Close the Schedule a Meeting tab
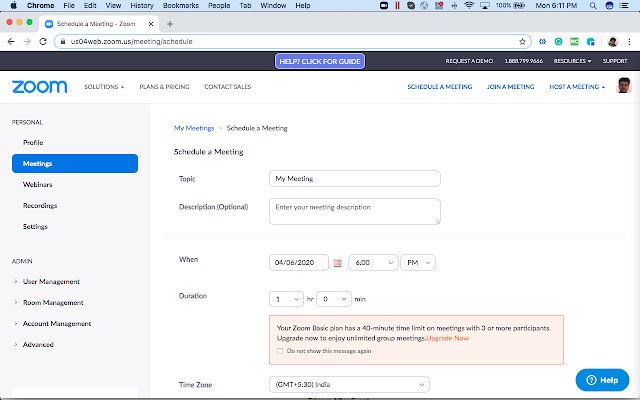Viewport: 640px width, 400px height. coord(151,24)
